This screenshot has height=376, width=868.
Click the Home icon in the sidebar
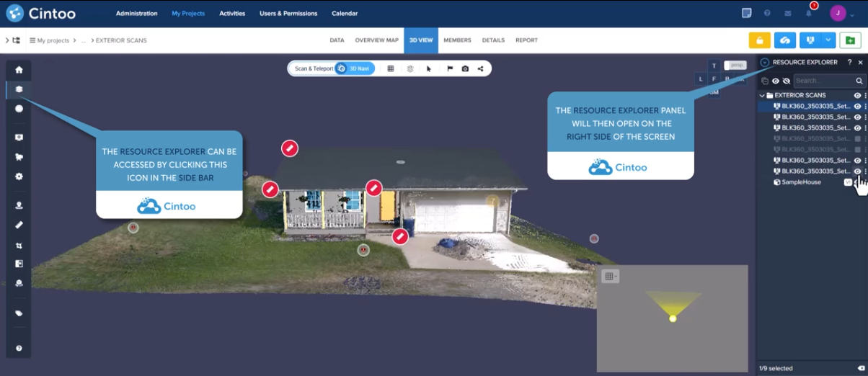click(19, 70)
